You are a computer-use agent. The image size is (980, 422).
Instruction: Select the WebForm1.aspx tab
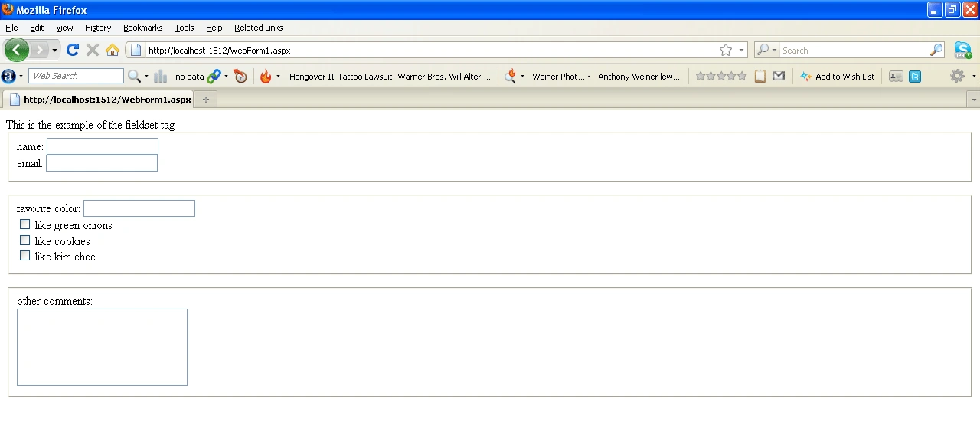click(97, 100)
